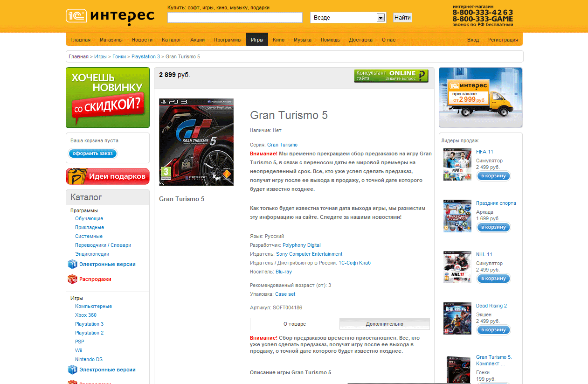Viewport: 588px width, 384px height.
Task: Open the Электронные версии icon under Программы
Action: [72, 264]
